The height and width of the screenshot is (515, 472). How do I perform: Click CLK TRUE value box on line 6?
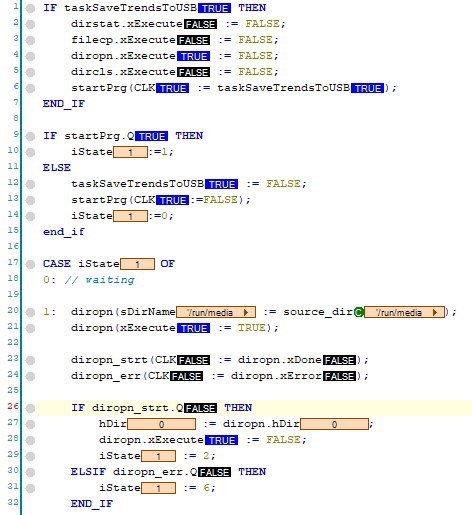coord(173,88)
